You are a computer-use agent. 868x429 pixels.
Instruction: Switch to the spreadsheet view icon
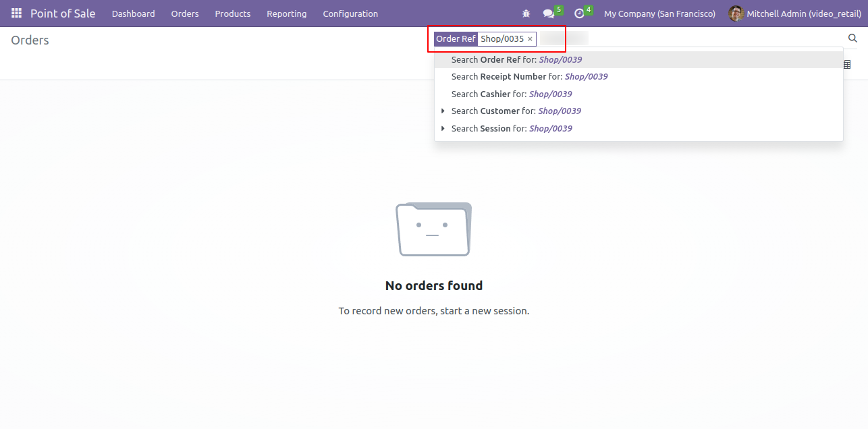tap(847, 65)
